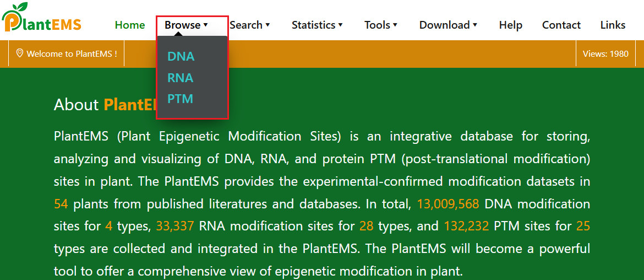Choose RNA from the Browse dropdown
This screenshot has height=280, width=644.
pos(181,78)
